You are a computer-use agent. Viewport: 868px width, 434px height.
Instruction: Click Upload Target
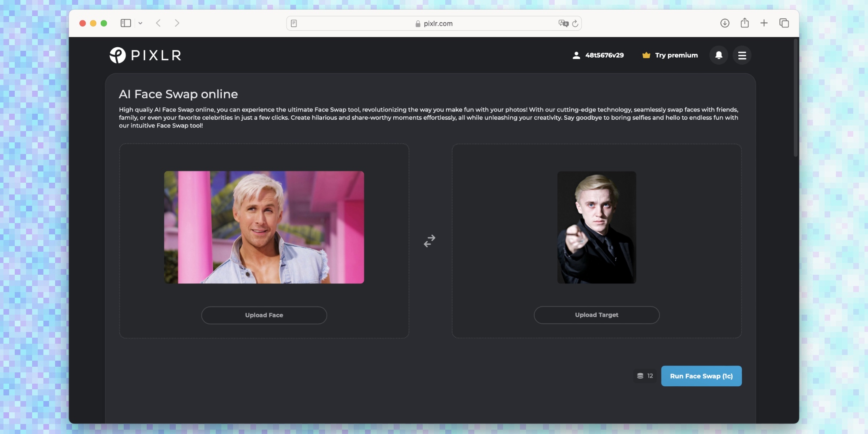[596, 315]
